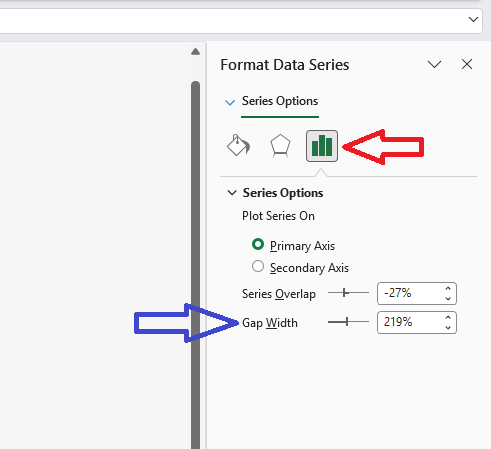Expand the formula bar dropdown arrow
Viewport: 491px width, 449px height.
coord(473,19)
